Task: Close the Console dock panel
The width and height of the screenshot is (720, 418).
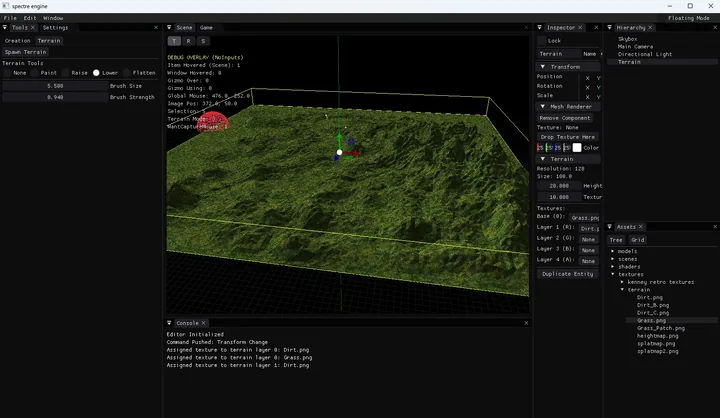Action: (x=526, y=323)
